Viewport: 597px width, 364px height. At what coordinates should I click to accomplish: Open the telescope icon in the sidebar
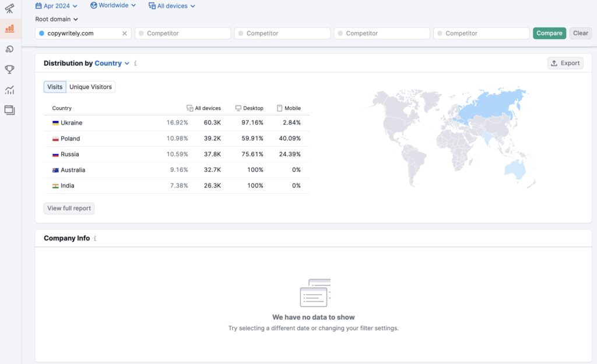click(9, 8)
